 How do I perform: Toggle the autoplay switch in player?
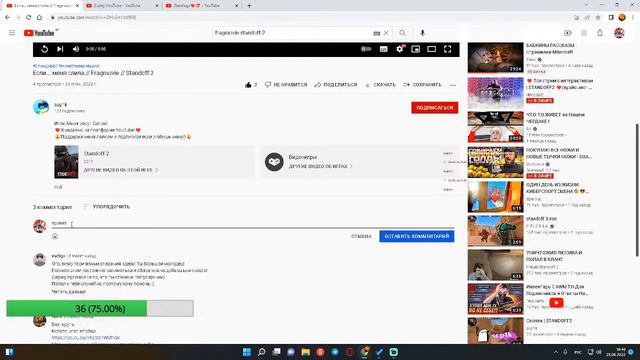366,49
